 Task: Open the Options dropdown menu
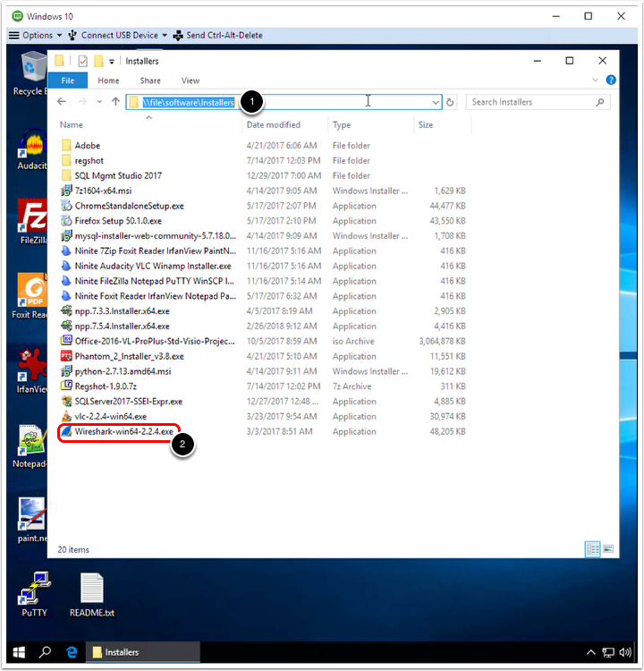coord(36,36)
